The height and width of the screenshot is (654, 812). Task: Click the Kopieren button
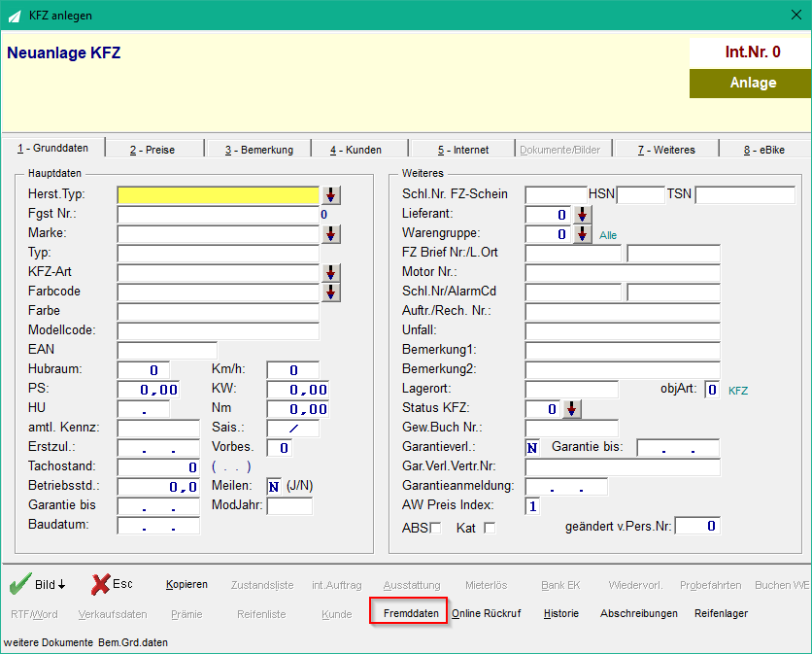(186, 585)
